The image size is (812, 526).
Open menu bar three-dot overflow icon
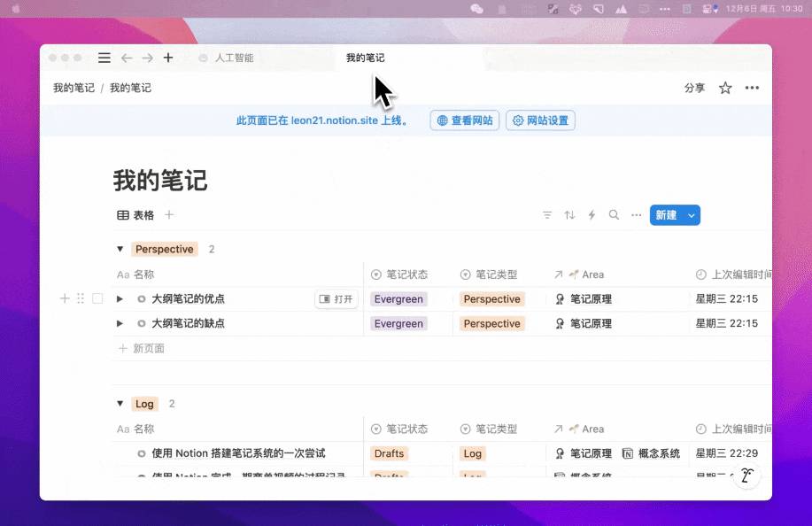coord(665,9)
